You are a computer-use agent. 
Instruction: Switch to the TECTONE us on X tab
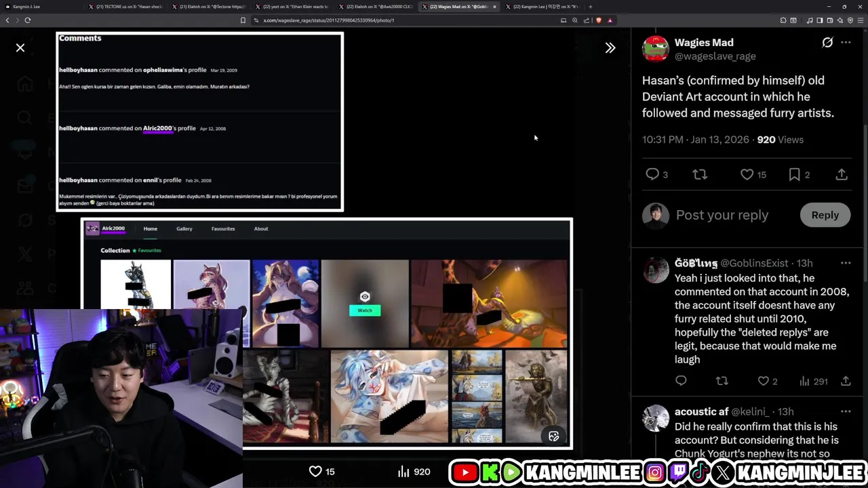point(125,7)
